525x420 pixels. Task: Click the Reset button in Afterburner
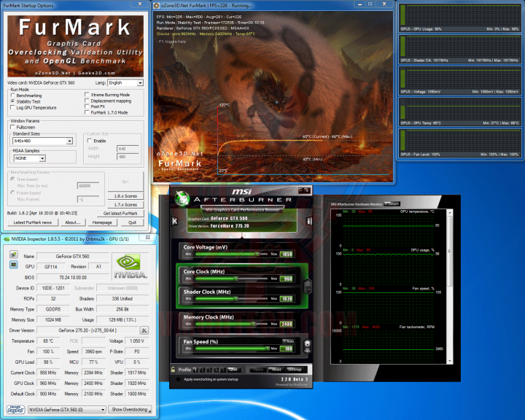(276, 370)
